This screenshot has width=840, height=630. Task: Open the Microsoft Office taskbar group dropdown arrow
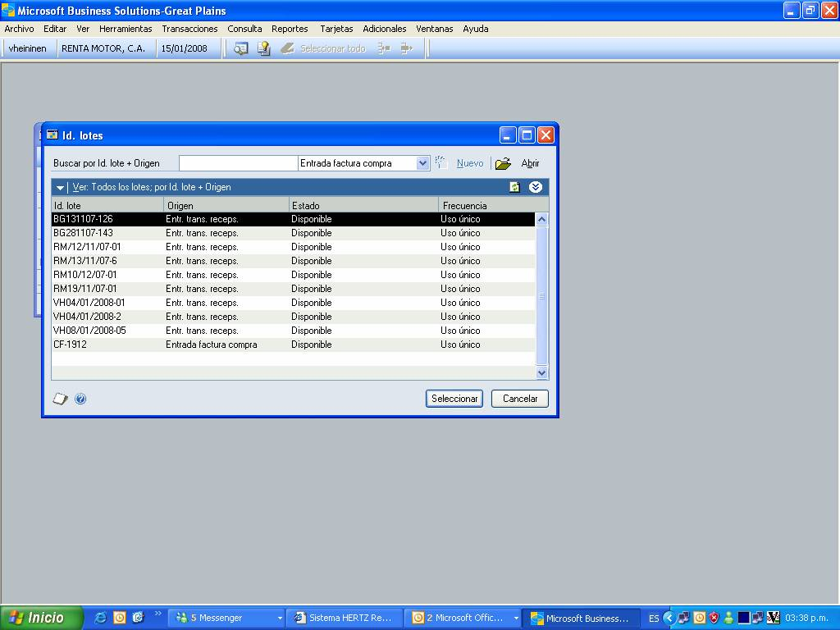pyautogui.click(x=516, y=619)
